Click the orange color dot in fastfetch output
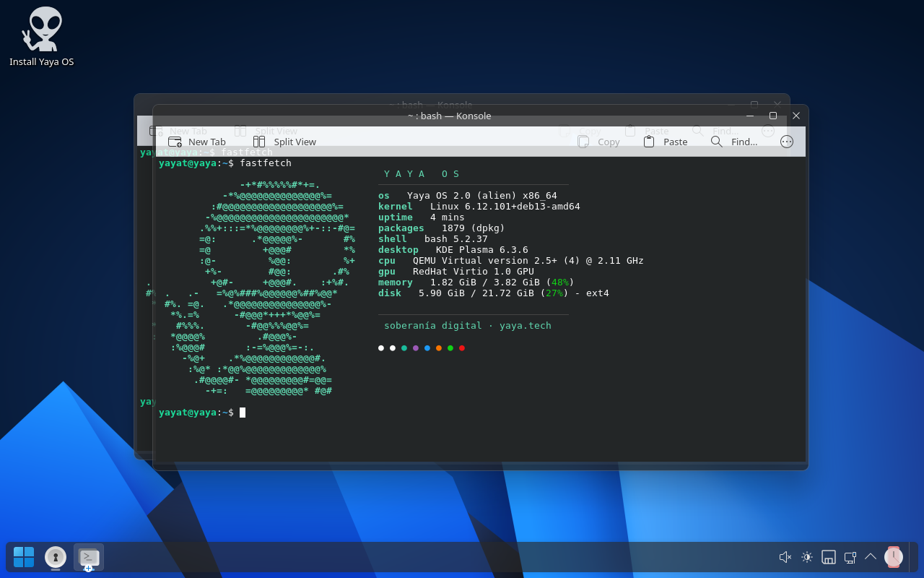Image resolution: width=924 pixels, height=578 pixels. pos(439,348)
